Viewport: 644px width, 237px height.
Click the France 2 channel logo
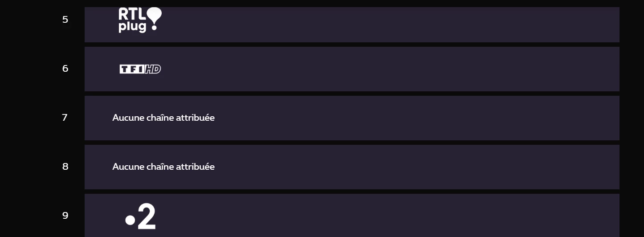click(140, 217)
